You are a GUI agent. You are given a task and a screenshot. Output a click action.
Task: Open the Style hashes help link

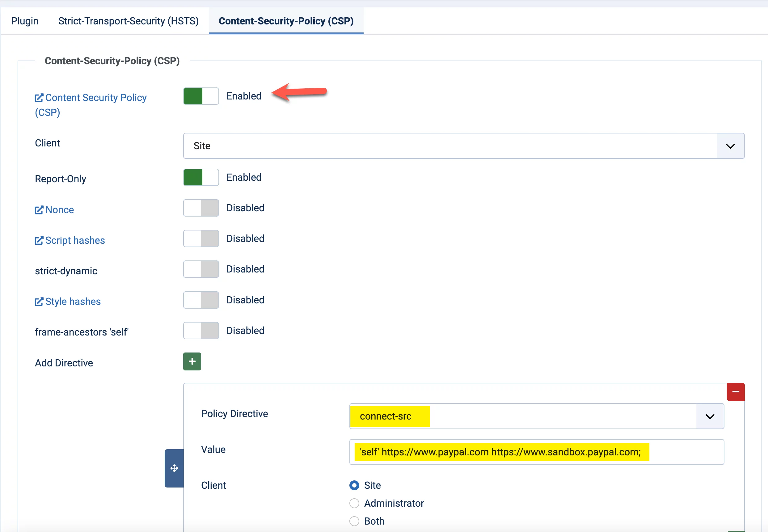click(73, 302)
